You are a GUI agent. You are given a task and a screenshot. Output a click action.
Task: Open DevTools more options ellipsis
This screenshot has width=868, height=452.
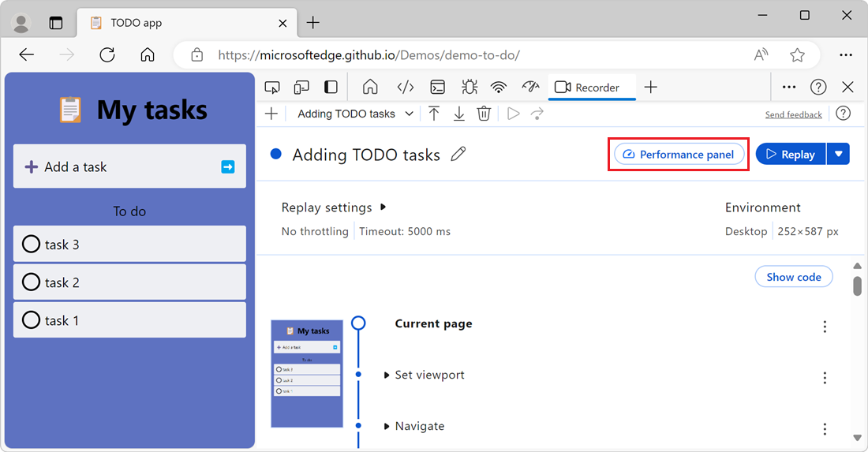point(789,87)
